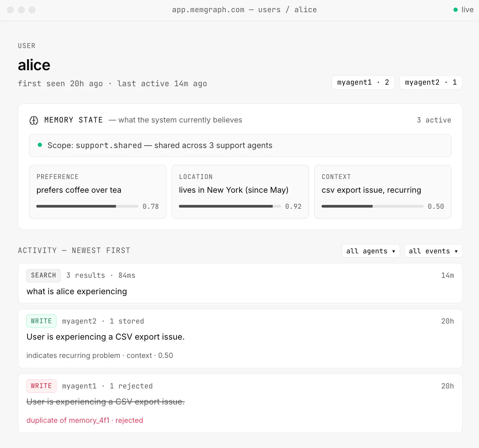Click the '3 results · 84ms' text

click(101, 276)
